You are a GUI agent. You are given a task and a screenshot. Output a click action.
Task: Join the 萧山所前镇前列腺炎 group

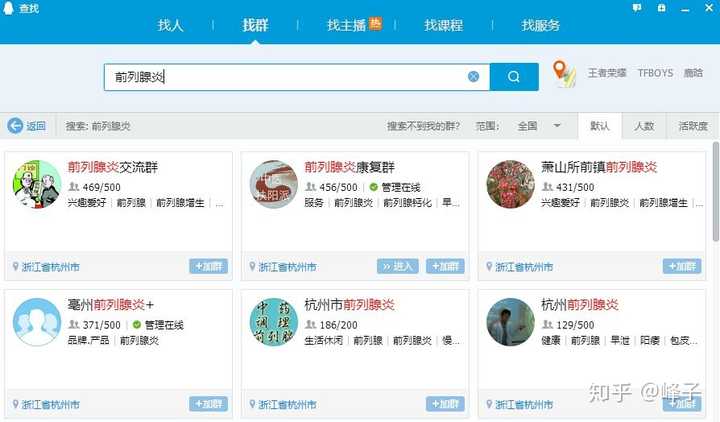[682, 266]
